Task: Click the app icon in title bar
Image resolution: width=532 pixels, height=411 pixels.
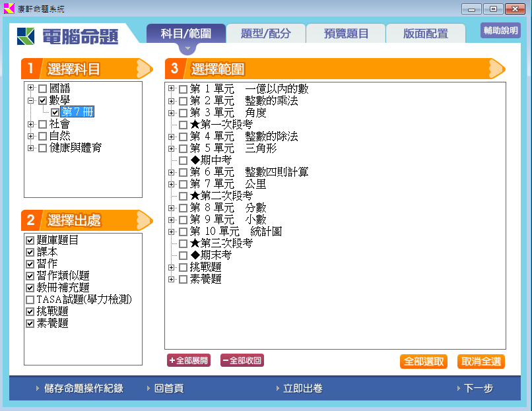Action: (x=9, y=9)
